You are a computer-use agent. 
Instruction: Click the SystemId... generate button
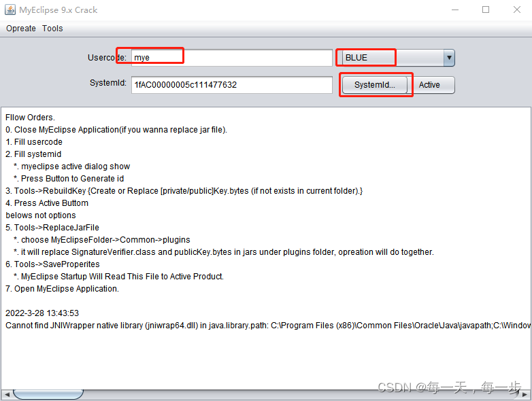[375, 85]
